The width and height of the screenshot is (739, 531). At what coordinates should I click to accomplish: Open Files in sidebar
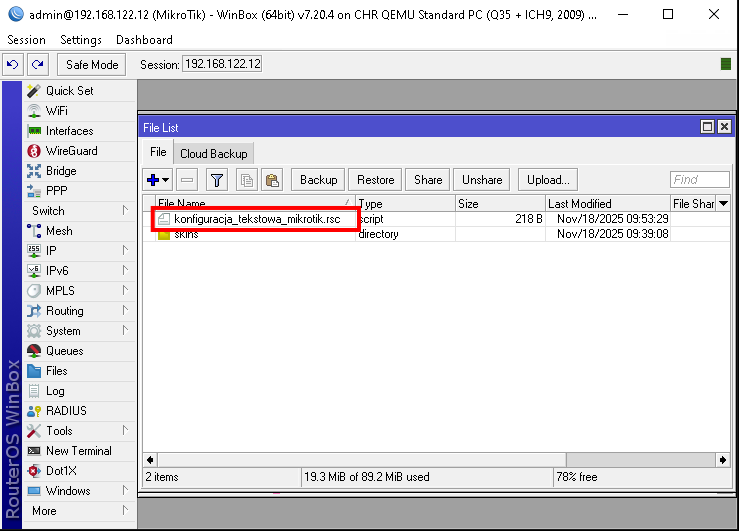tap(56, 371)
